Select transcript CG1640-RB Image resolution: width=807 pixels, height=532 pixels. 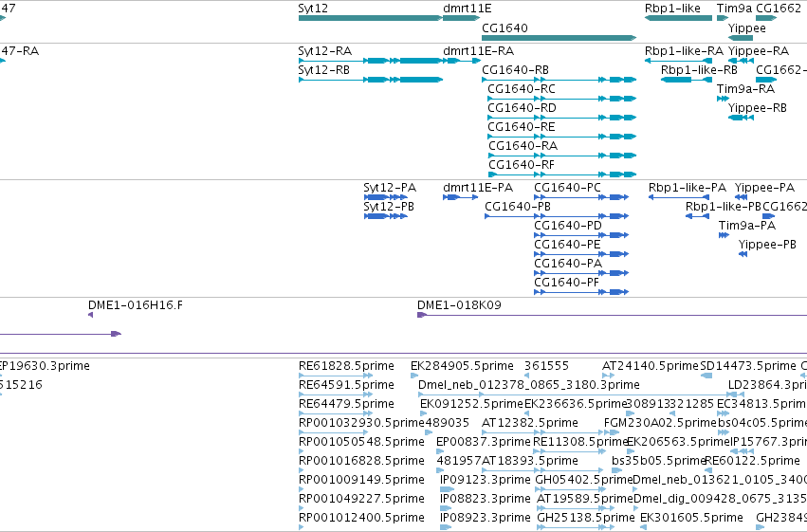(x=559, y=80)
